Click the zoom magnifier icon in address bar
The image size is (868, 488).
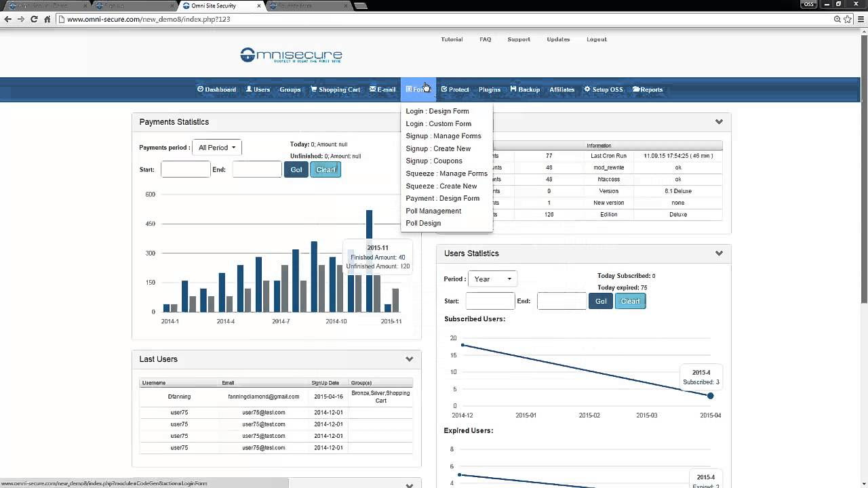point(837,19)
